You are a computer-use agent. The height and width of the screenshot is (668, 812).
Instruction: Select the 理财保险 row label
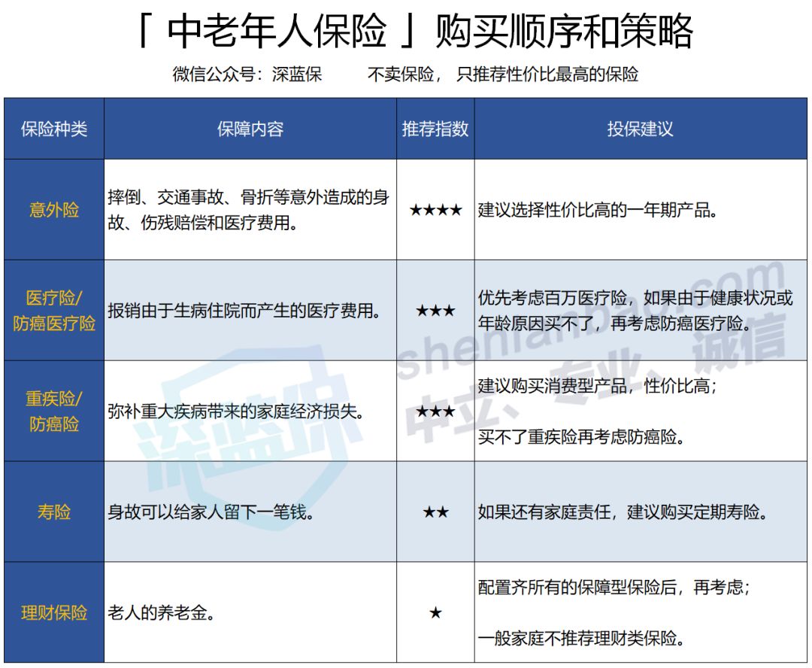[54, 612]
